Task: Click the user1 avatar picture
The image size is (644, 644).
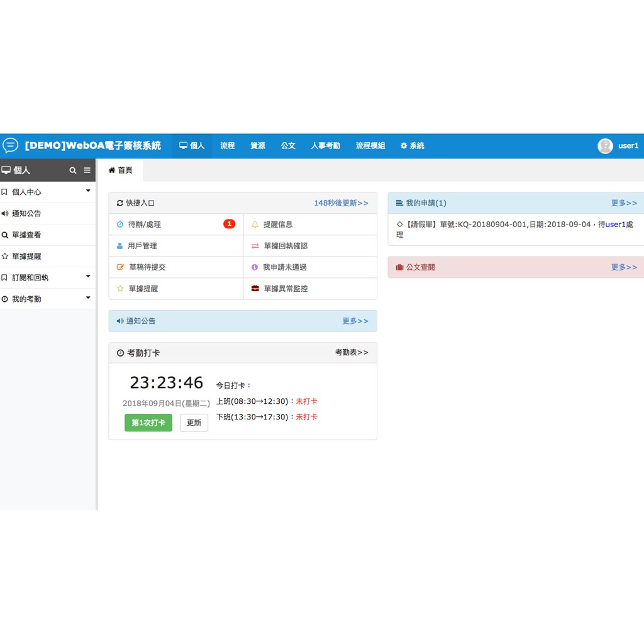Action: coord(605,146)
